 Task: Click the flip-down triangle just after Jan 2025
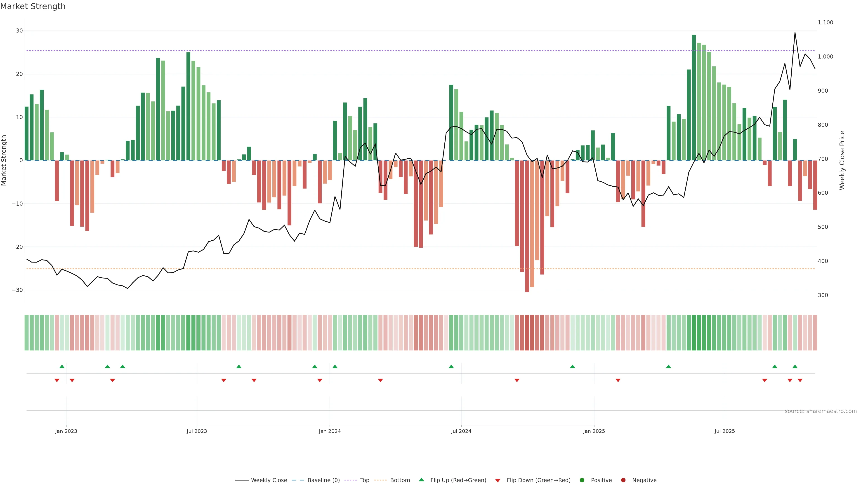(x=618, y=380)
